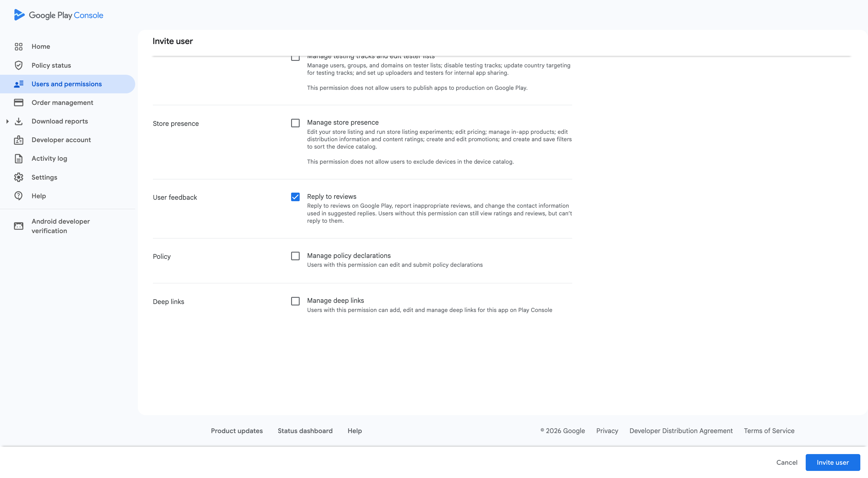Click the Android developer verification robot icon
868x478 pixels.
click(19, 226)
